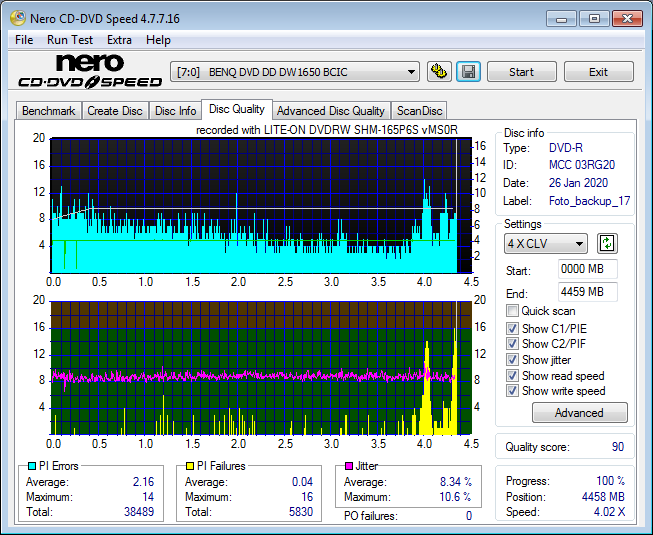Switch to Advanced Disc Quality tab
The height and width of the screenshot is (535, 653).
coord(331,111)
